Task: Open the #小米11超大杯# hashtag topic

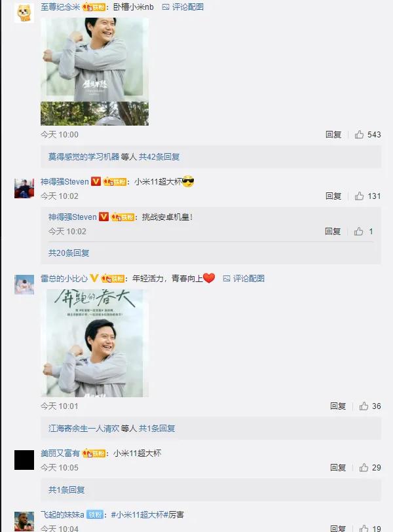Action: [x=140, y=515]
